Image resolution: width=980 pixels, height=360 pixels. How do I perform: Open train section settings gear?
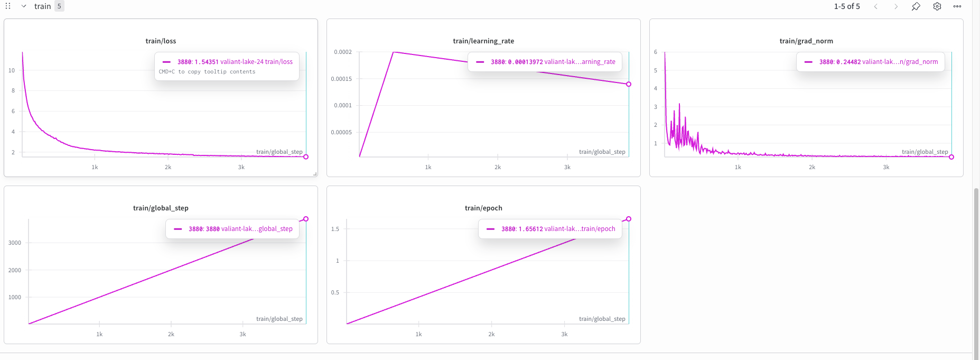pos(937,6)
